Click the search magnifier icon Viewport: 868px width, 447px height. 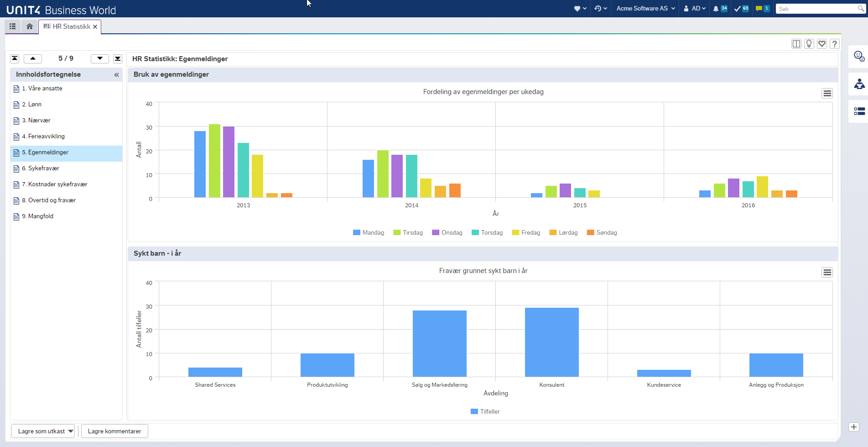click(861, 9)
